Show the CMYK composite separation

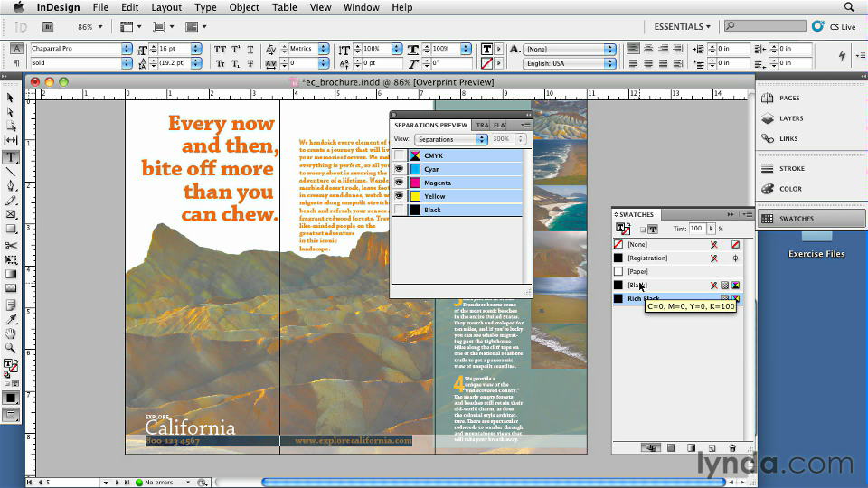[399, 155]
